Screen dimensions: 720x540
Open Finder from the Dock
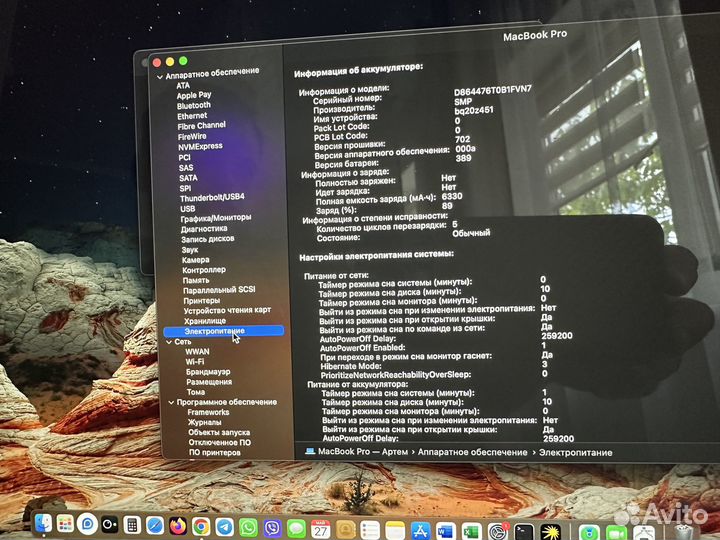point(43,523)
